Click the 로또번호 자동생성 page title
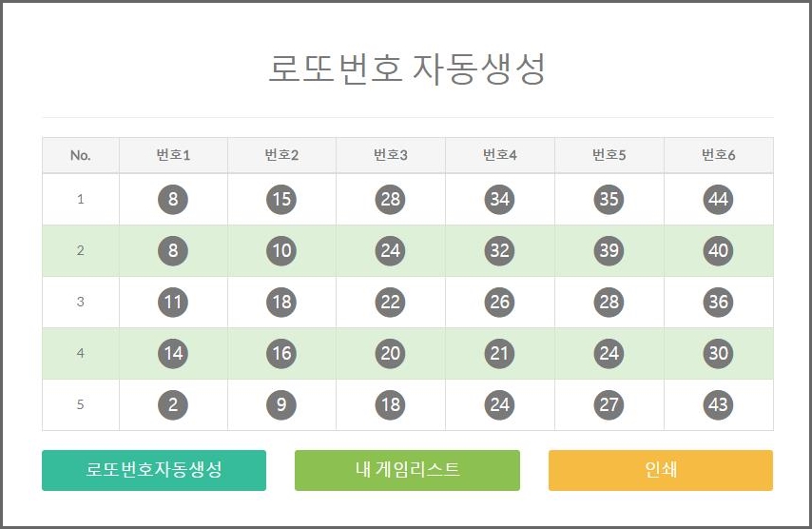The height and width of the screenshot is (529, 812). click(407, 69)
